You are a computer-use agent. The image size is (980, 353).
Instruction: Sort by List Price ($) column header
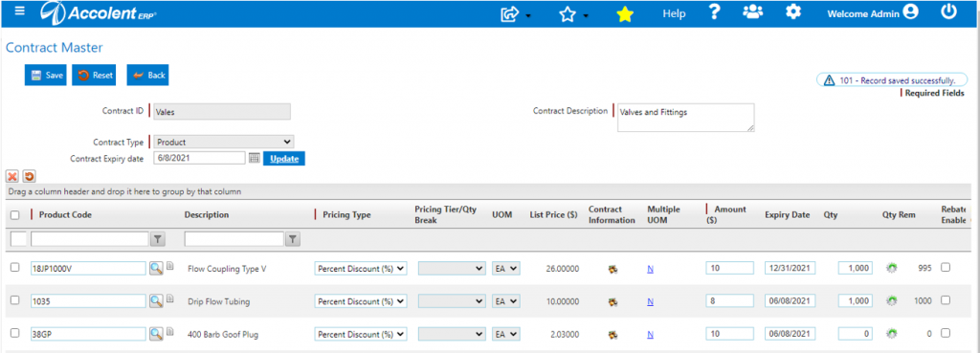click(553, 215)
